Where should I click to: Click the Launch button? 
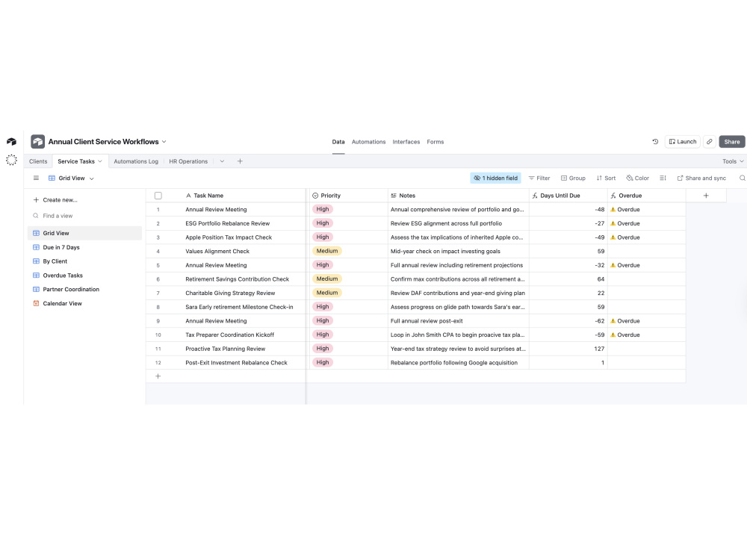pyautogui.click(x=683, y=141)
